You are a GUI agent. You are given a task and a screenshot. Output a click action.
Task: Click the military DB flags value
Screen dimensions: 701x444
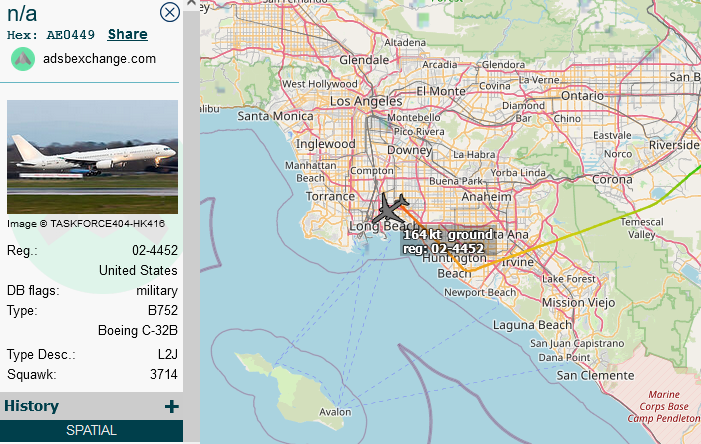pos(157,291)
